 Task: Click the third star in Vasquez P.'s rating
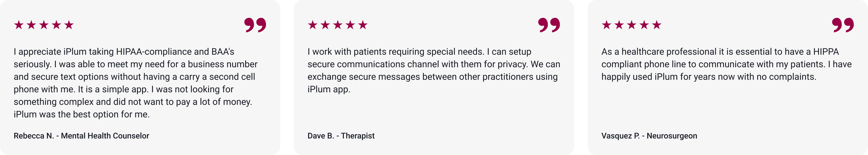coord(632,25)
